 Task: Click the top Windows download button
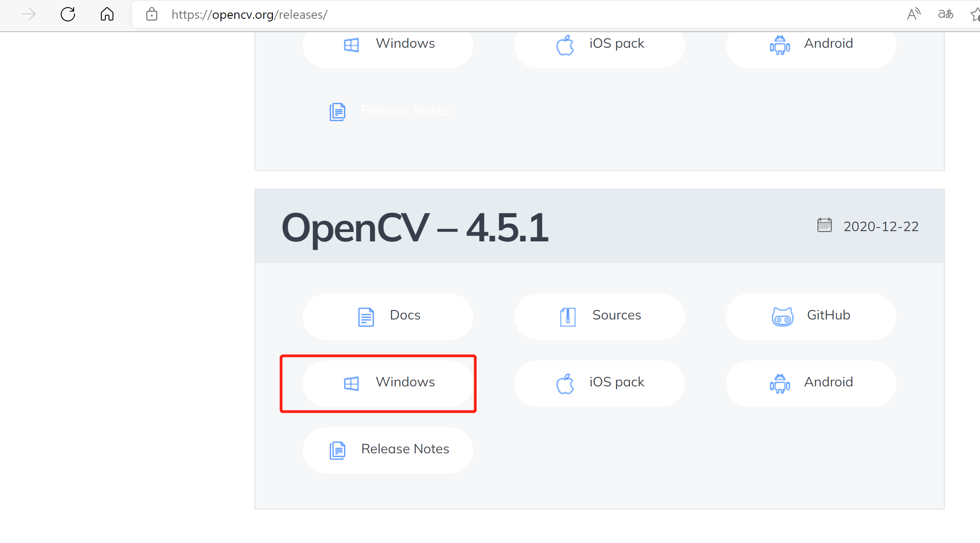click(x=388, y=45)
